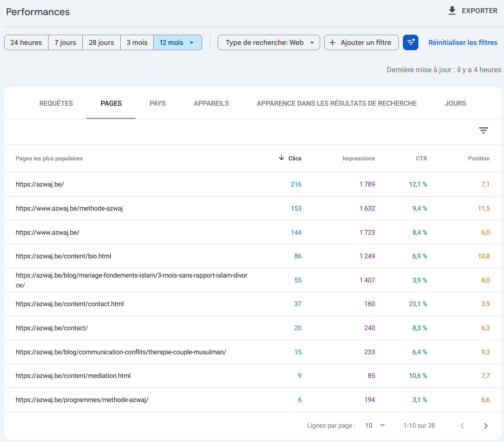This screenshot has width=504, height=442.
Task: Click the Exporter download icon
Action: coord(452,11)
